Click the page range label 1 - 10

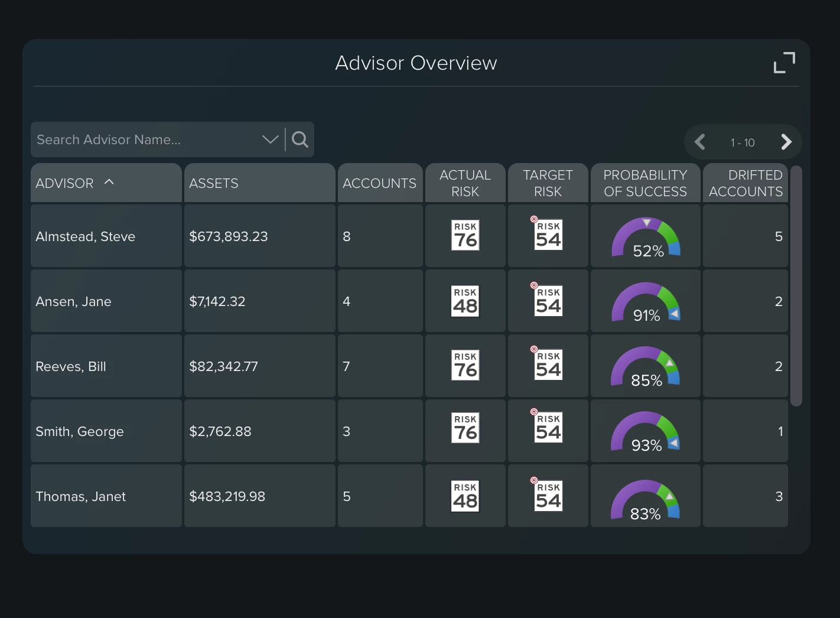[x=743, y=142]
